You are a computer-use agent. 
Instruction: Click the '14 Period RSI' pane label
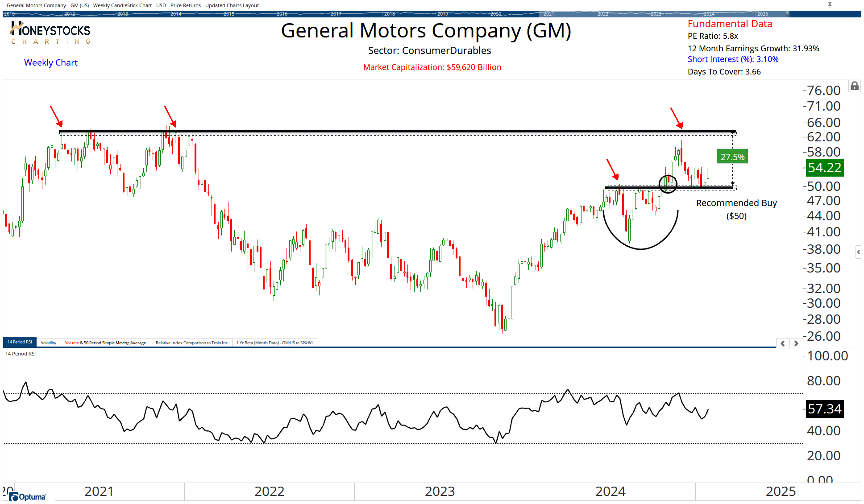[x=21, y=354]
